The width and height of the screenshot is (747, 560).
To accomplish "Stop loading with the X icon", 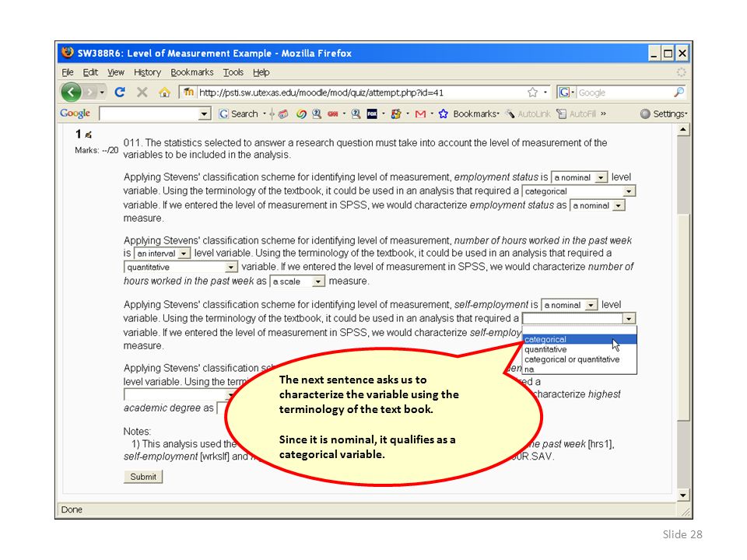I will [x=142, y=92].
